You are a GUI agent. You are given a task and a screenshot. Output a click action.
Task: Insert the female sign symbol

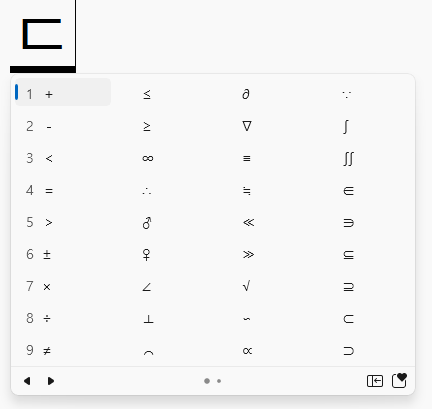pyautogui.click(x=146, y=255)
